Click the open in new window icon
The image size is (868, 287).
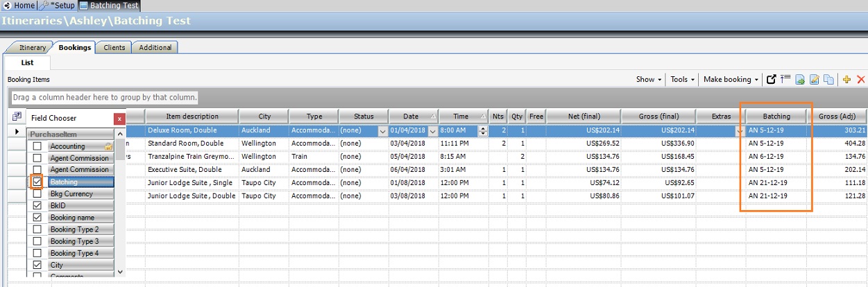[x=771, y=80]
